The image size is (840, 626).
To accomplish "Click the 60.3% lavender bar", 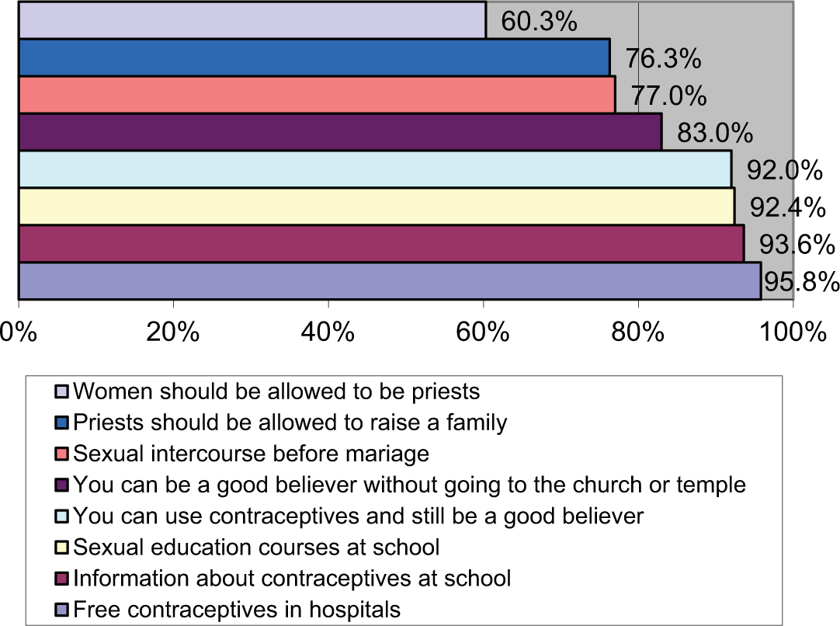I will 252,20.
